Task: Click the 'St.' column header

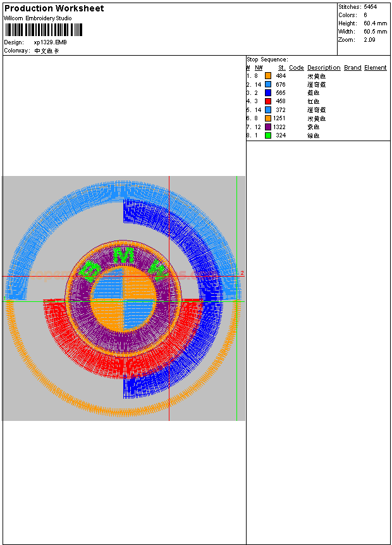Action: pos(282,68)
